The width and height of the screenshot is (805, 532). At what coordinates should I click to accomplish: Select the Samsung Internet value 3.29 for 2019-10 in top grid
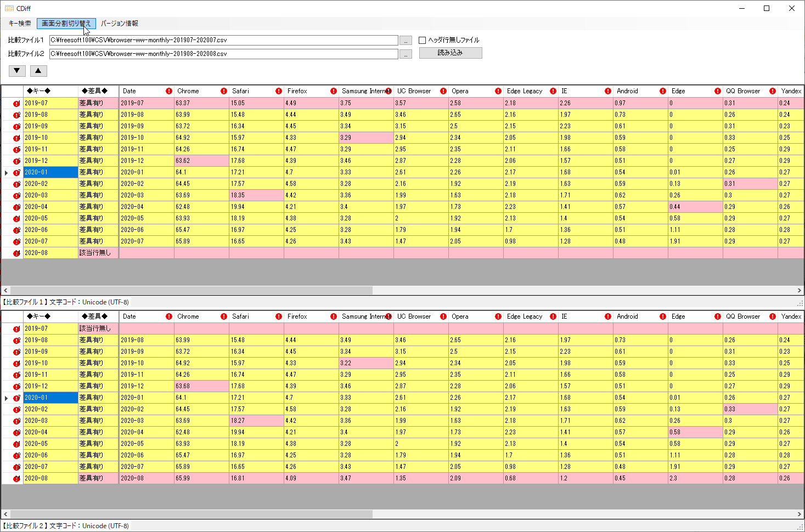(366, 138)
